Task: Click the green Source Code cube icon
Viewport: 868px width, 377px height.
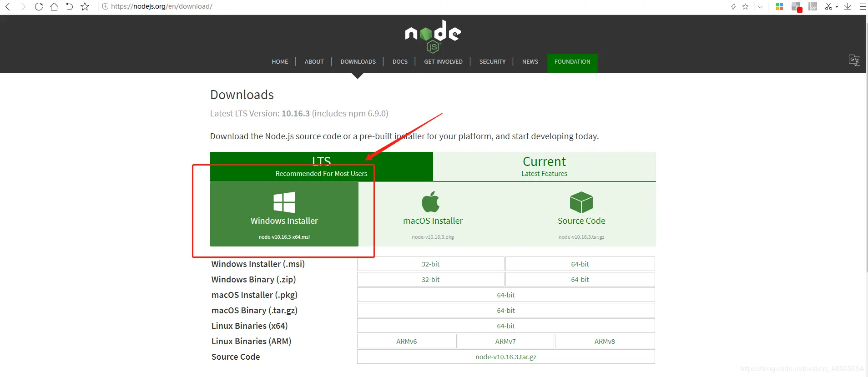Action: click(581, 202)
